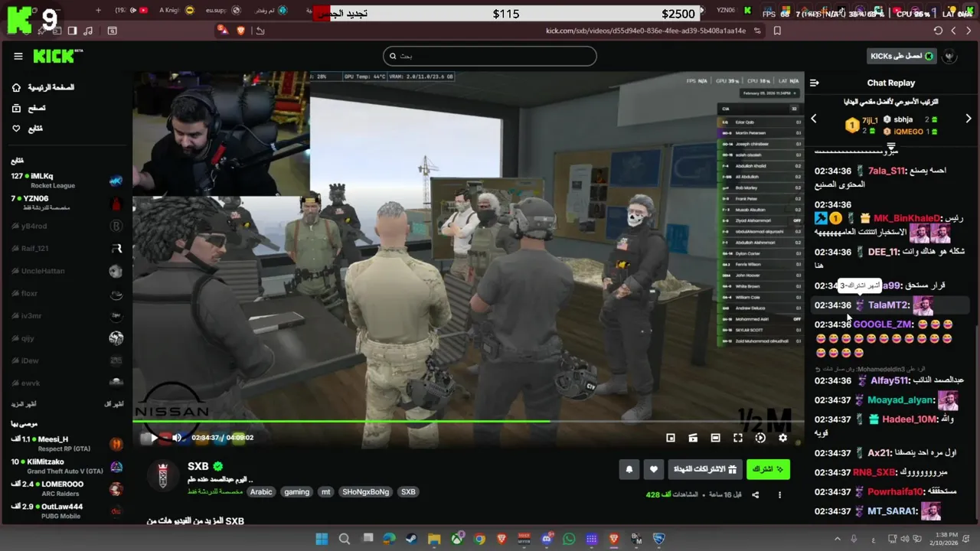Switch to eu.sup browser tab

(224, 10)
